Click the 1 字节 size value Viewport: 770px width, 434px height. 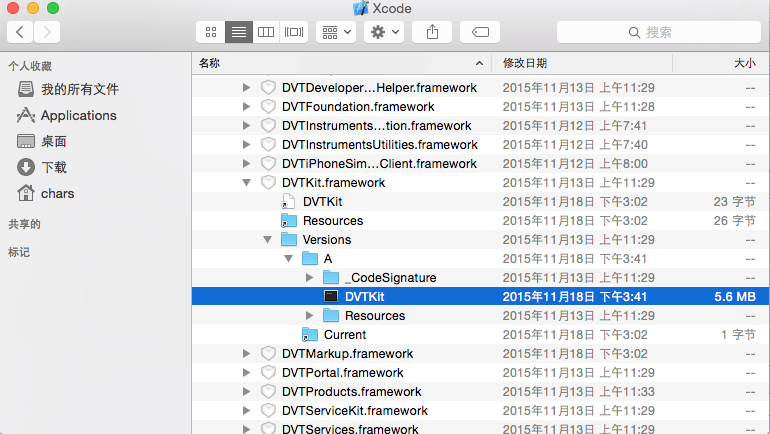pos(738,335)
